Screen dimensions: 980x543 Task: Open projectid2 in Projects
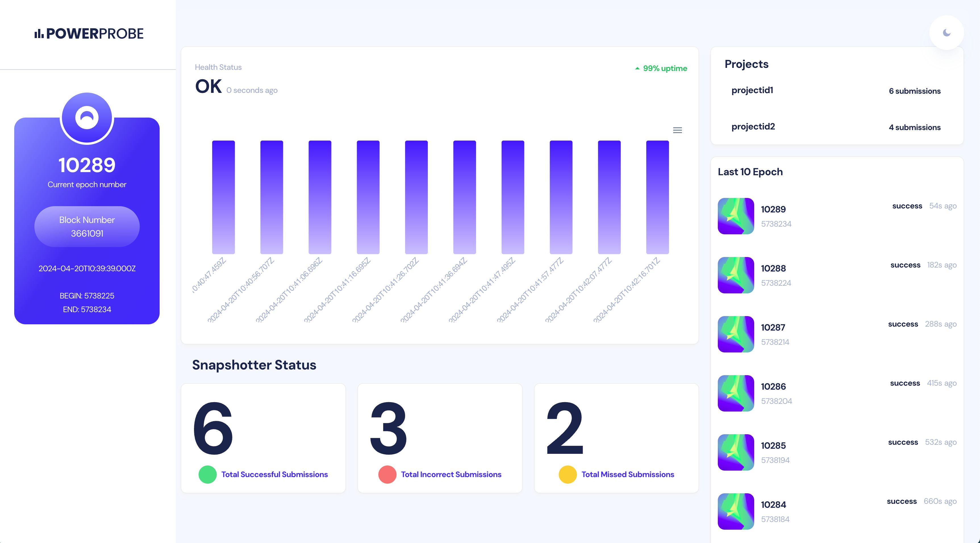point(753,127)
